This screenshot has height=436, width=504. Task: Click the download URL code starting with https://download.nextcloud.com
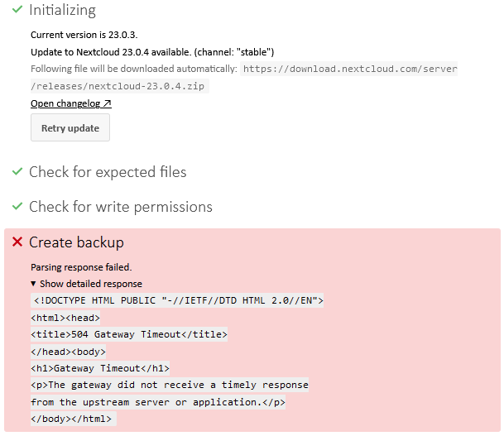coord(348,69)
